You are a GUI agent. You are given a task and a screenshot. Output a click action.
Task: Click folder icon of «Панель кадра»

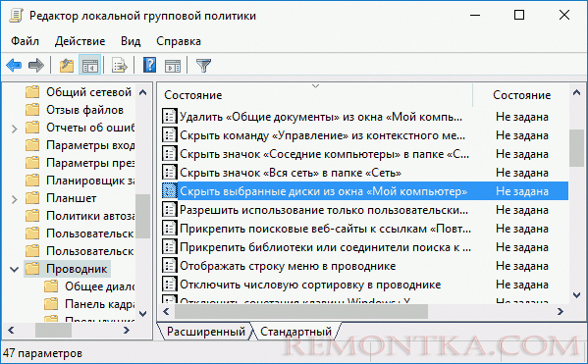click(51, 303)
